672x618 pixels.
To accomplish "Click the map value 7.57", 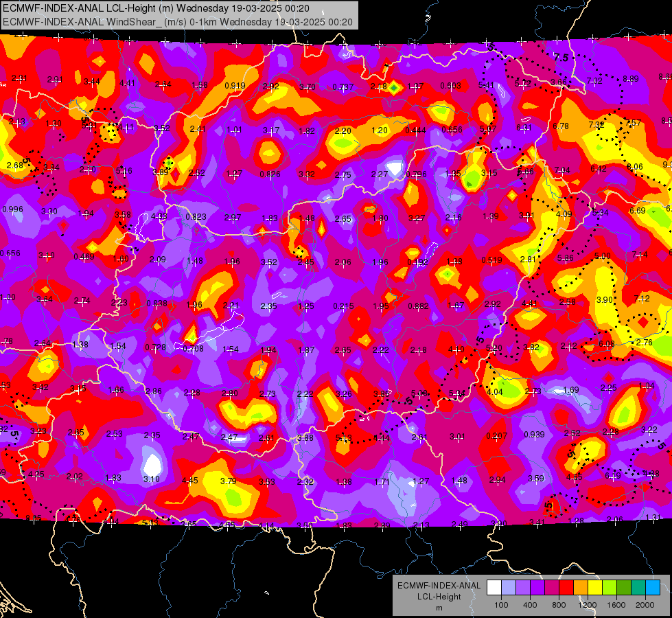I will tap(634, 123).
